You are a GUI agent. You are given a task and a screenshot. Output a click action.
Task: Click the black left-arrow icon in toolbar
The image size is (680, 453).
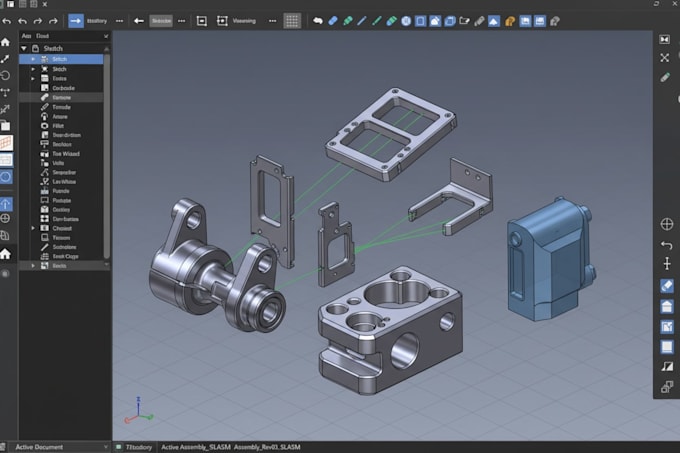[x=139, y=21]
